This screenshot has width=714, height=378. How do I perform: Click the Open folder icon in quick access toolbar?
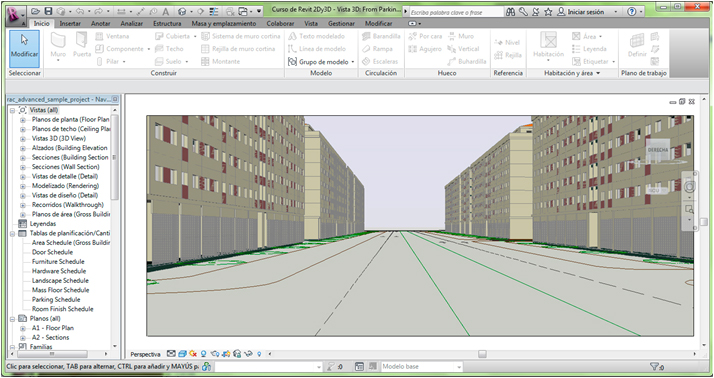[35, 11]
